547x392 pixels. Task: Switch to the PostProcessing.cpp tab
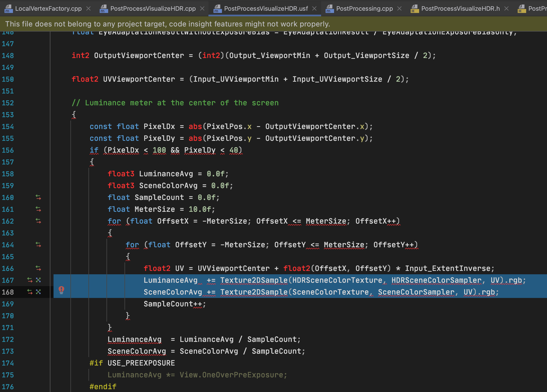coord(365,8)
